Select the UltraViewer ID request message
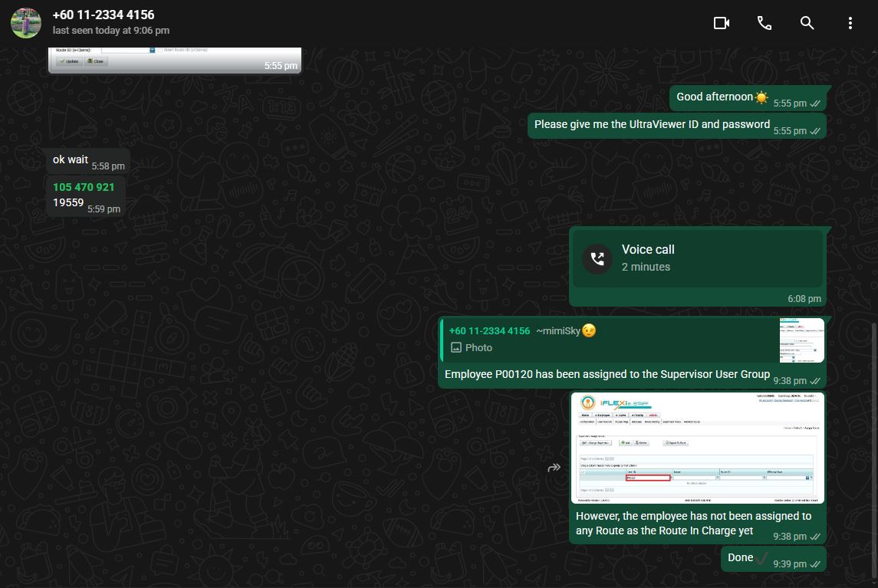 676,126
